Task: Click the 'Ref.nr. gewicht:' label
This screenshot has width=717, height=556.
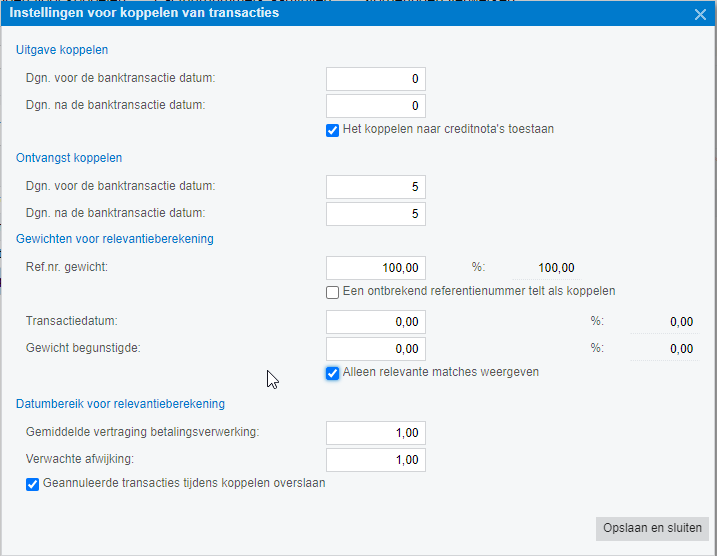Action: (x=67, y=267)
